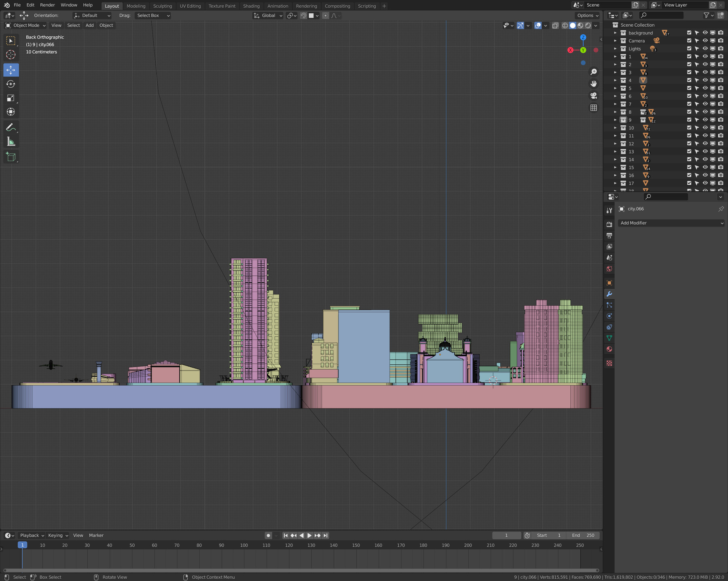Switch to the Sculpting workspace tab
The image size is (728, 581).
click(x=162, y=6)
